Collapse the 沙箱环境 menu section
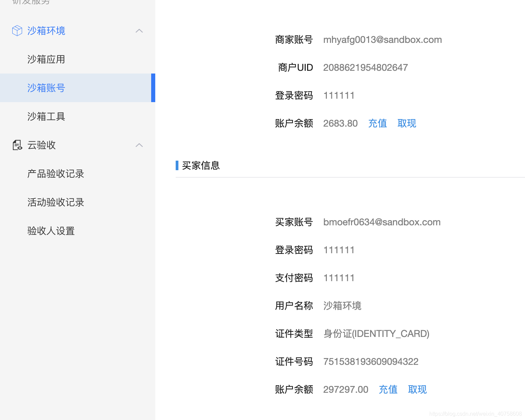525x420 pixels. [139, 31]
